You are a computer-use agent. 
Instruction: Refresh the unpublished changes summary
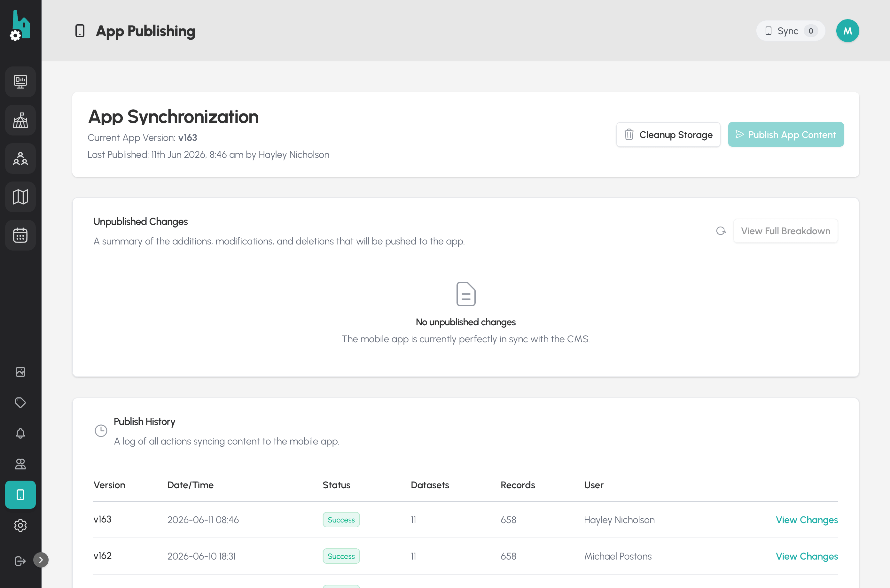[x=721, y=231]
